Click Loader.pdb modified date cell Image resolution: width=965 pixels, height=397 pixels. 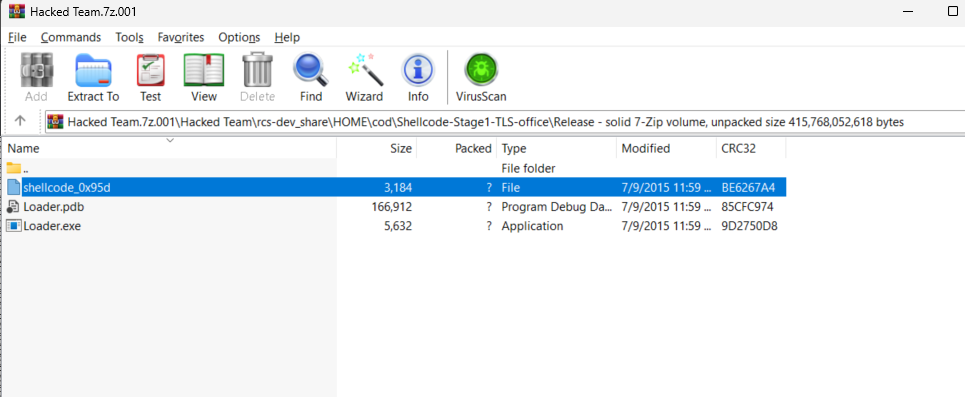pos(667,207)
